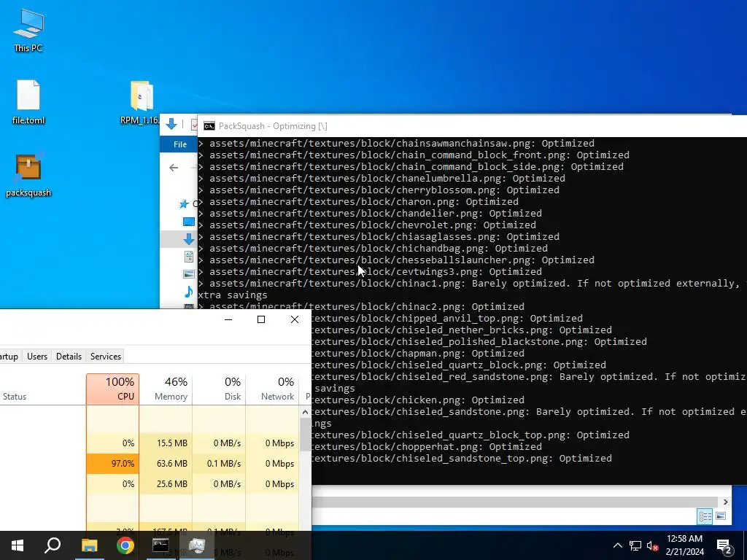Select the packsquash desktop shortcut
Image resolution: width=747 pixels, height=560 pixels.
(28, 174)
